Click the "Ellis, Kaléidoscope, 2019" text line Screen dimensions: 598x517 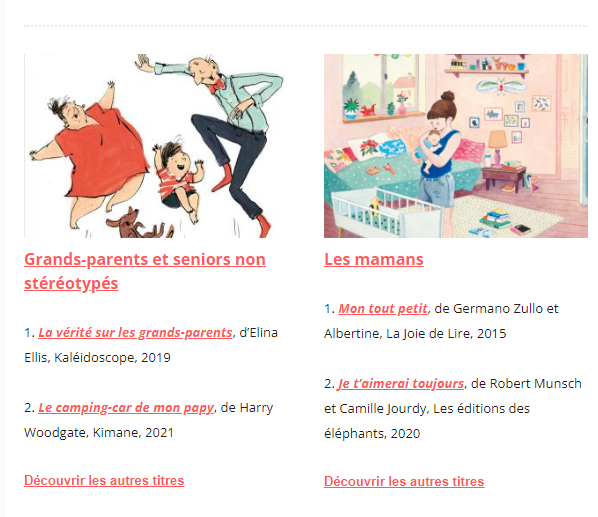[97, 358]
